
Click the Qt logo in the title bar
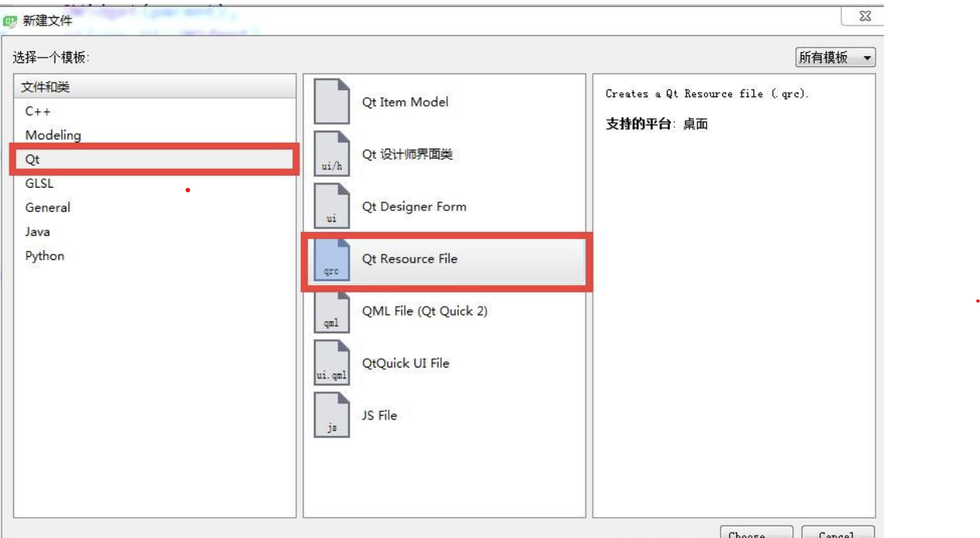(10, 21)
